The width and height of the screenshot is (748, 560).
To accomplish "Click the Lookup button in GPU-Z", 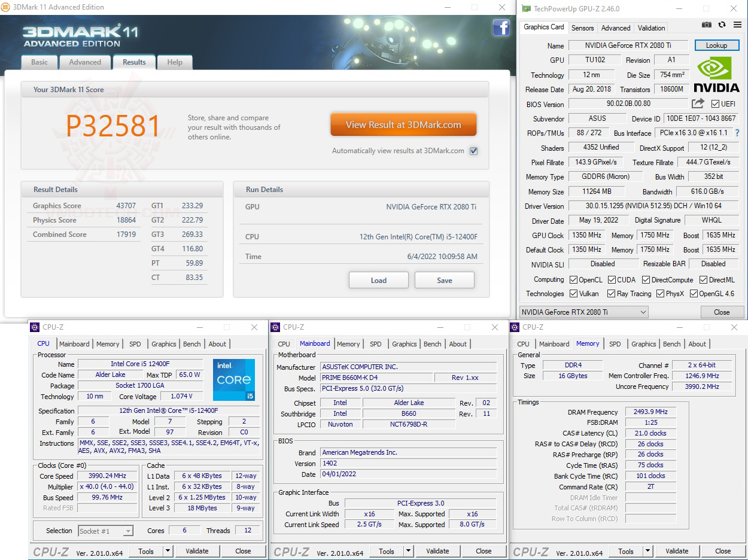I will tap(717, 45).
